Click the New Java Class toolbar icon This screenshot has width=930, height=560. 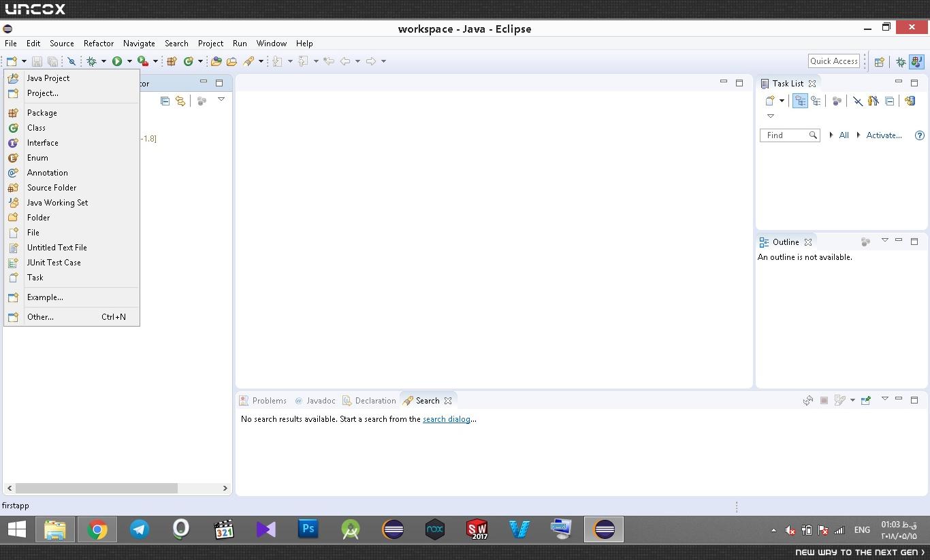coord(188,61)
